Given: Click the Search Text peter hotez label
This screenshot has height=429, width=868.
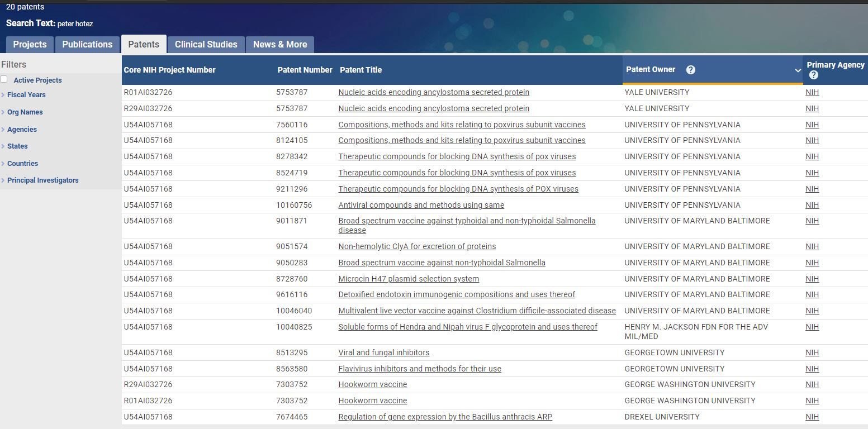Looking at the screenshot, I should pos(49,23).
